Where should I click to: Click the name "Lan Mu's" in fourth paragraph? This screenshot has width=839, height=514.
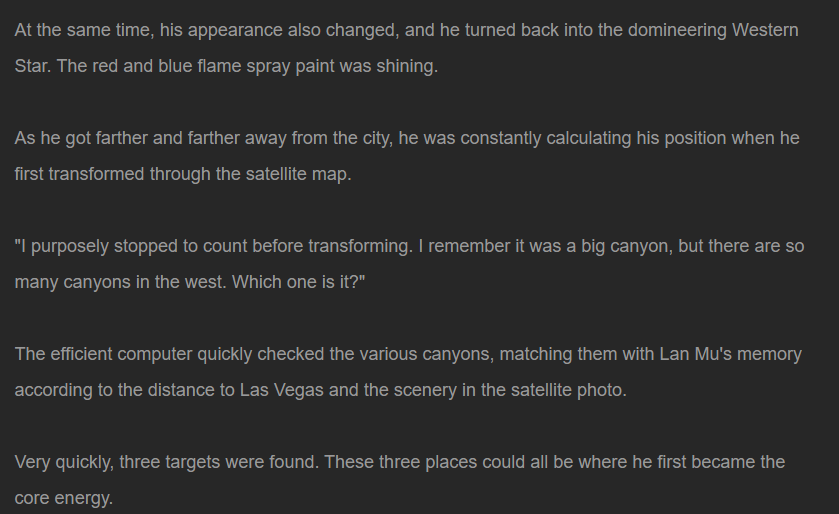695,354
